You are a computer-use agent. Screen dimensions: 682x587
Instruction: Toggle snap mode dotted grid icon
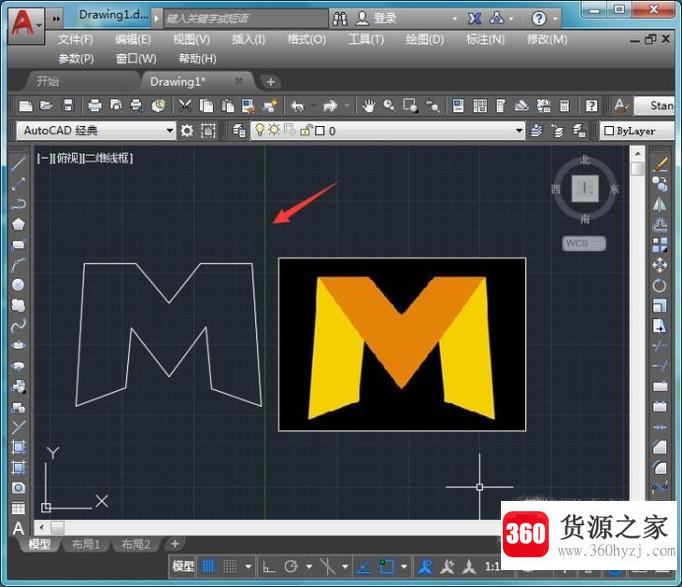pos(230,566)
